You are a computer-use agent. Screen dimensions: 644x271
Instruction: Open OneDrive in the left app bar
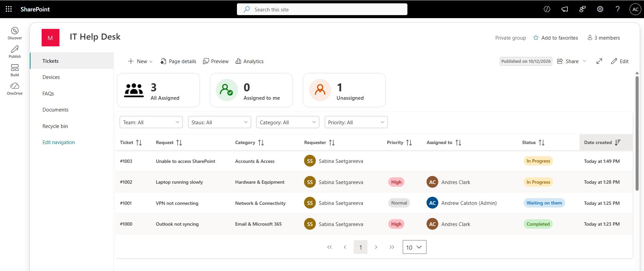point(15,89)
